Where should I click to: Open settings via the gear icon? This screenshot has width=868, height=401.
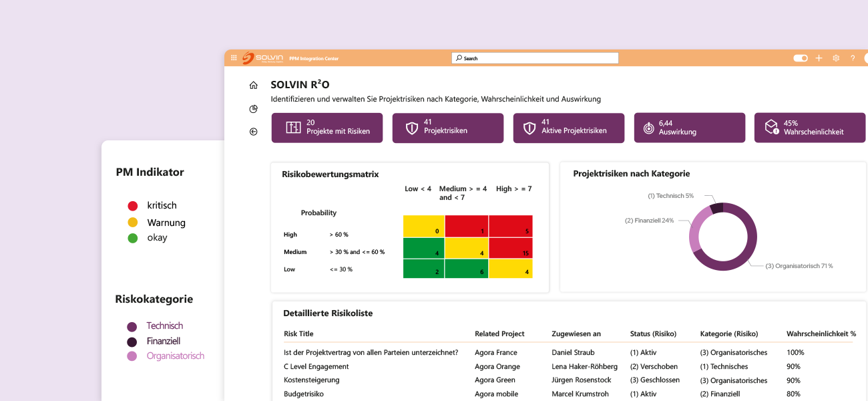click(836, 58)
